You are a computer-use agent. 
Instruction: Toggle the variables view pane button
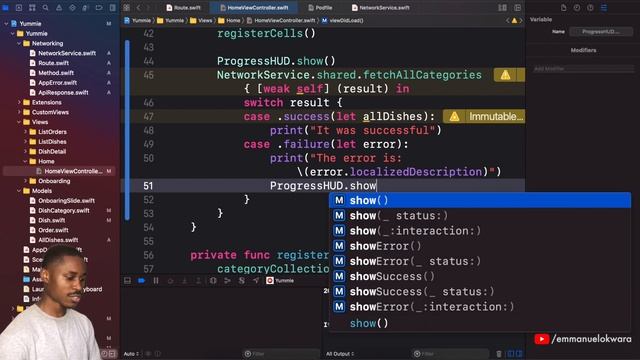510,354
